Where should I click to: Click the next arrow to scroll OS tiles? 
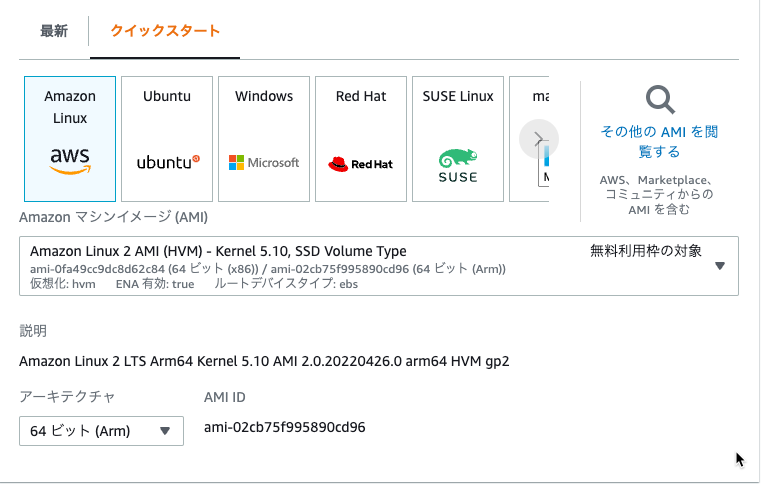click(x=539, y=139)
